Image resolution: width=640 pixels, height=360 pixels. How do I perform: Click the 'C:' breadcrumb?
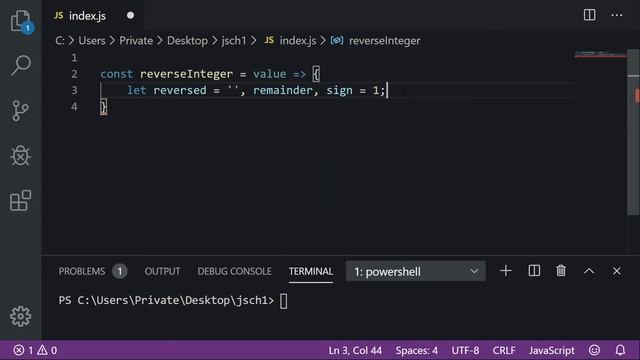click(60, 41)
